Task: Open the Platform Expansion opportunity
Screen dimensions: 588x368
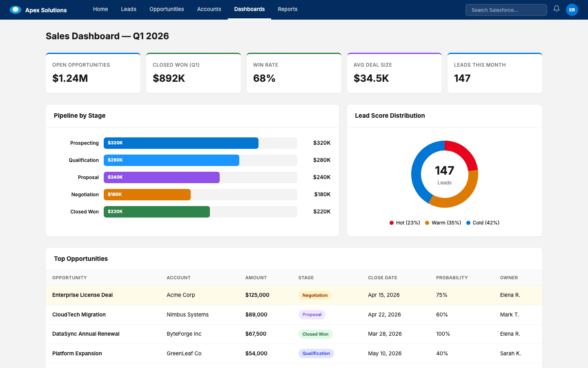Action: (77, 354)
